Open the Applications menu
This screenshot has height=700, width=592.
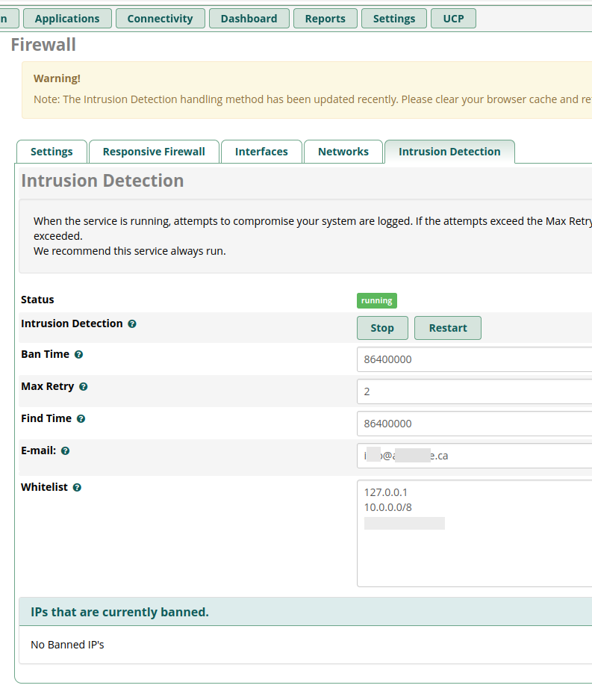pyautogui.click(x=67, y=19)
